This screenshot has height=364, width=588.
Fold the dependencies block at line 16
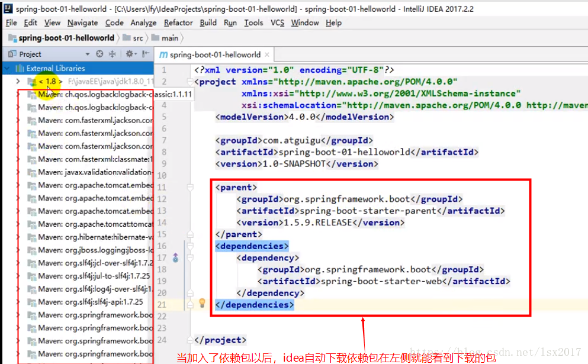190,246
